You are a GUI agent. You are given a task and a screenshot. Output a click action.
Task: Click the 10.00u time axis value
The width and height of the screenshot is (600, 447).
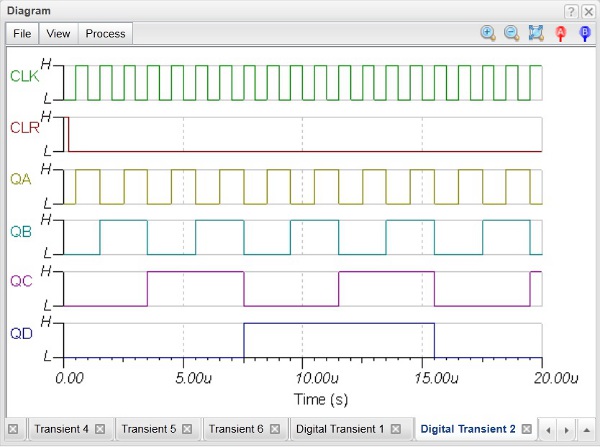click(x=317, y=378)
